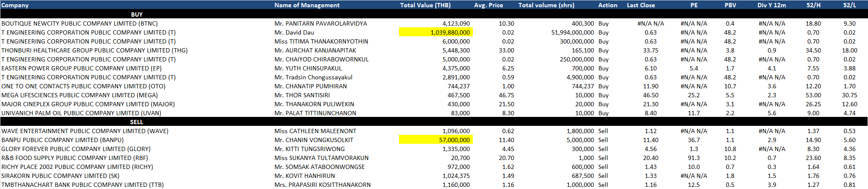The height and width of the screenshot is (189, 868).
Task: Click the black SELL section row
Action: pos(137,122)
